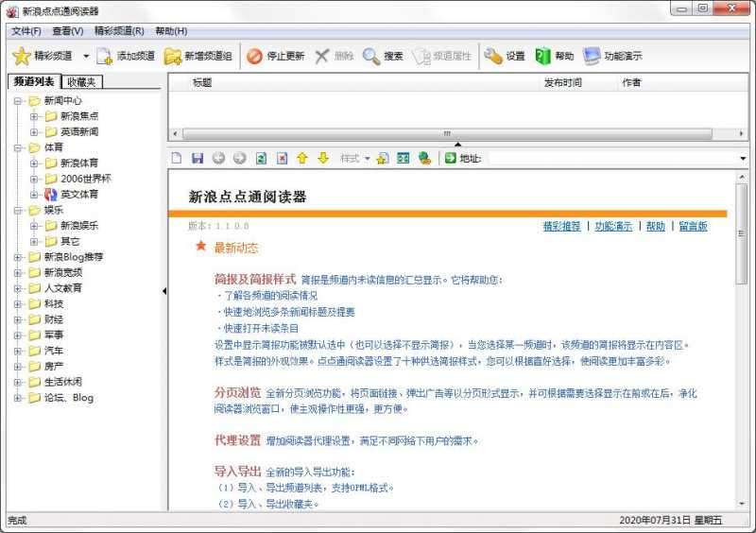Select the 人文教育 folder

[x=56, y=288]
